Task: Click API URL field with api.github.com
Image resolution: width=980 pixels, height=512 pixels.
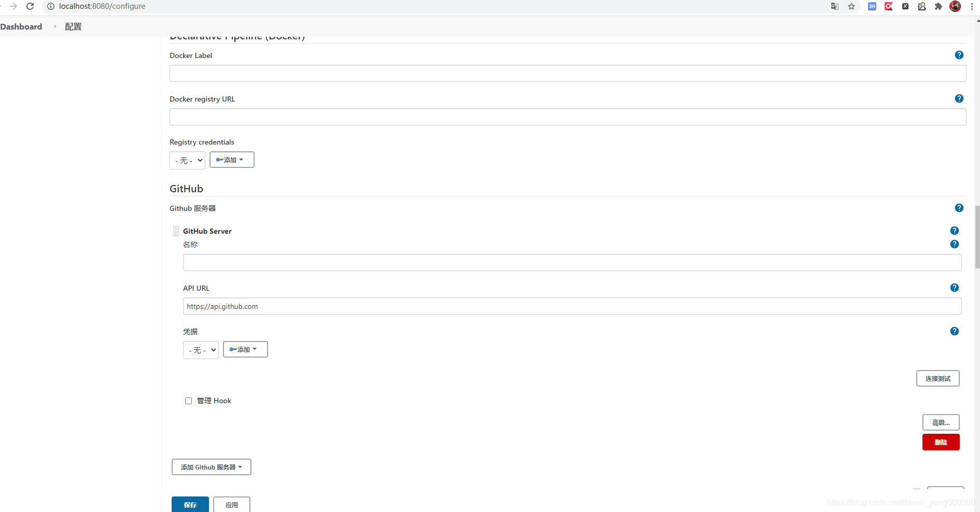Action: point(572,306)
